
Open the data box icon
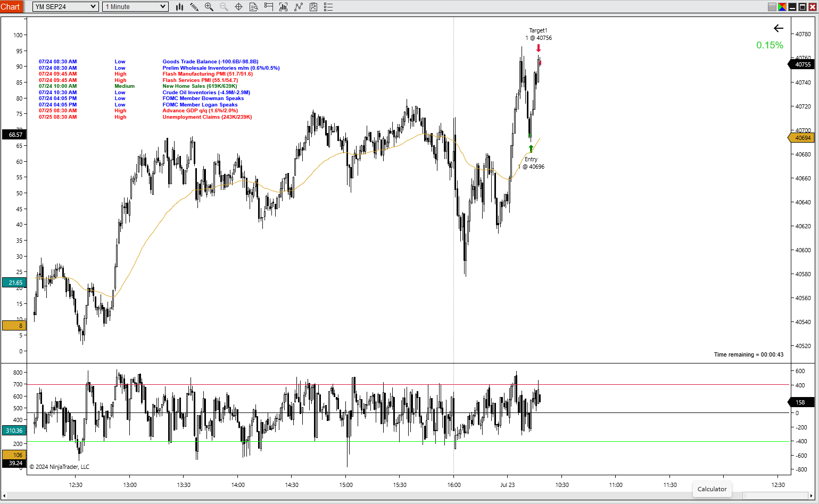[254, 7]
